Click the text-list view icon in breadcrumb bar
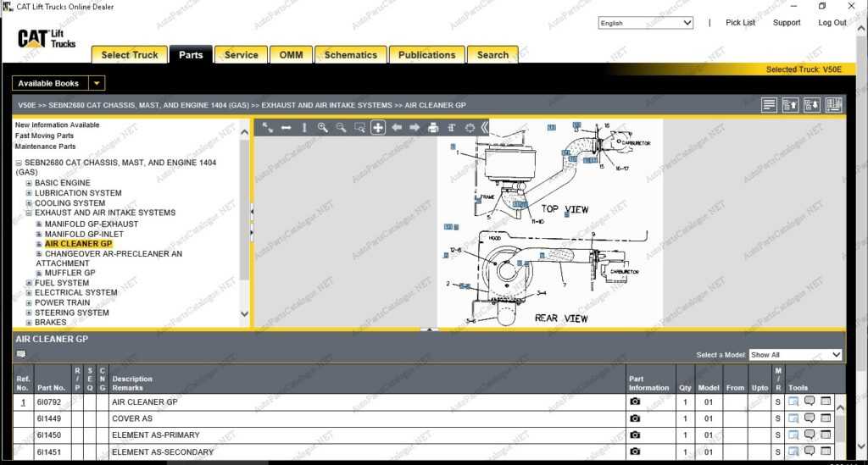868x465 pixels. pyautogui.click(x=769, y=105)
